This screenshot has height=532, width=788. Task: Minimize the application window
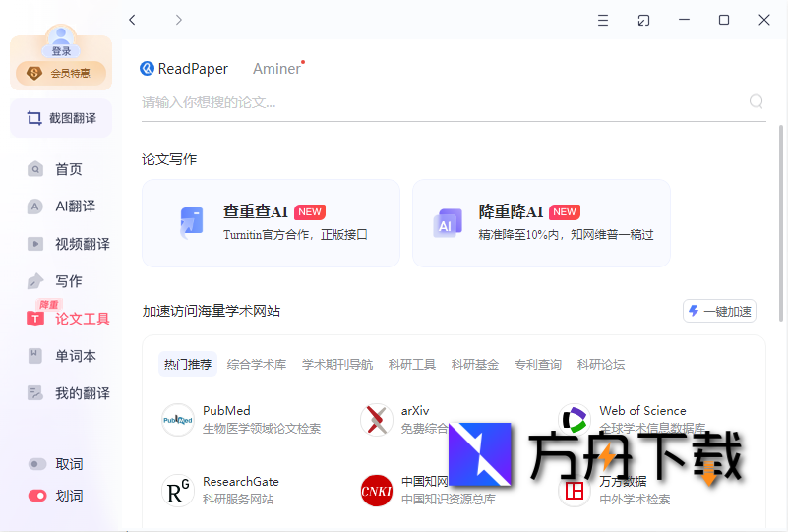coord(684,20)
